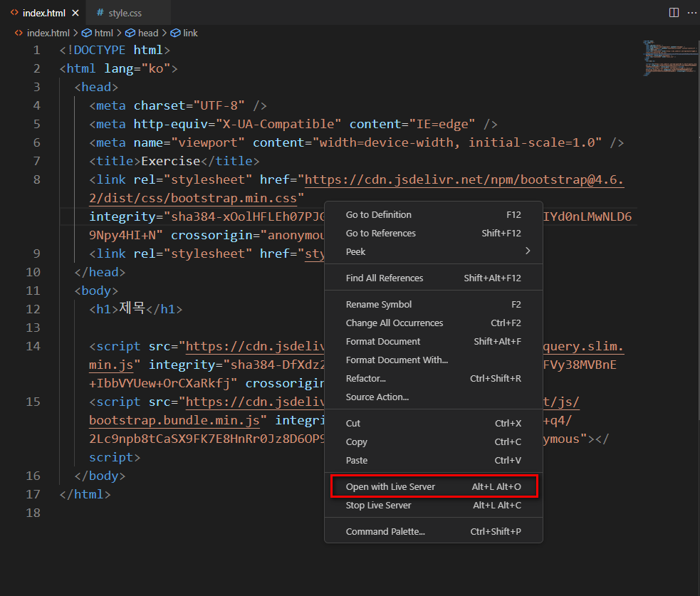Follow the bootstrap.min.css CDN link
This screenshot has height=596, width=700.
pyautogui.click(x=356, y=180)
